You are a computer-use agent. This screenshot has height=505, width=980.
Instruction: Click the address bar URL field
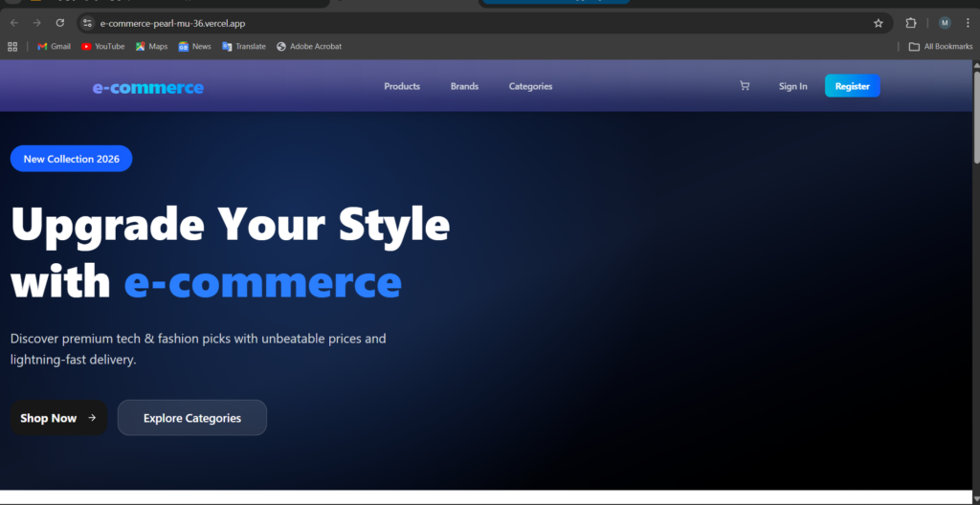point(481,23)
